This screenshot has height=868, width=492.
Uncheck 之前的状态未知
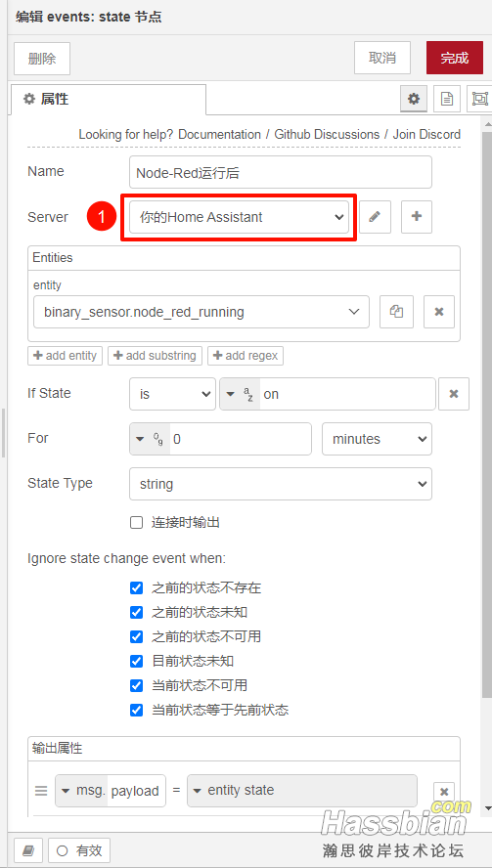click(136, 612)
